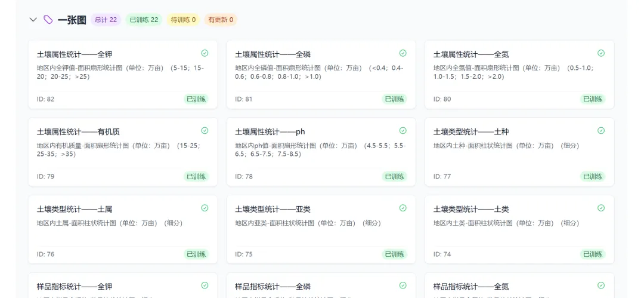This screenshot has width=644, height=298.
Task: Click check-circle icon on 土壤属性统计——ph card
Action: click(402, 130)
